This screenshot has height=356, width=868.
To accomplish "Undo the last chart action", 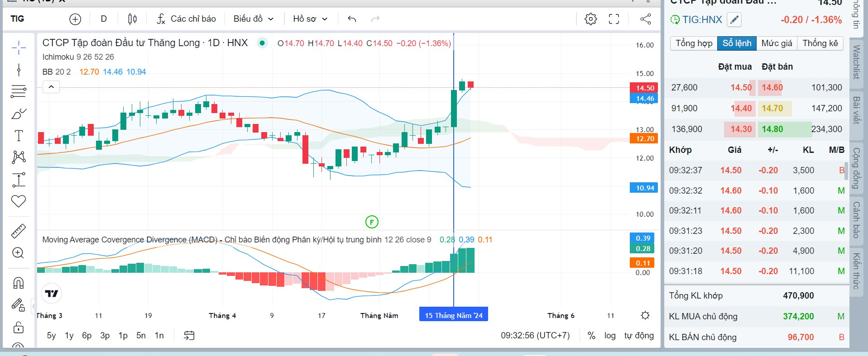I will (352, 19).
